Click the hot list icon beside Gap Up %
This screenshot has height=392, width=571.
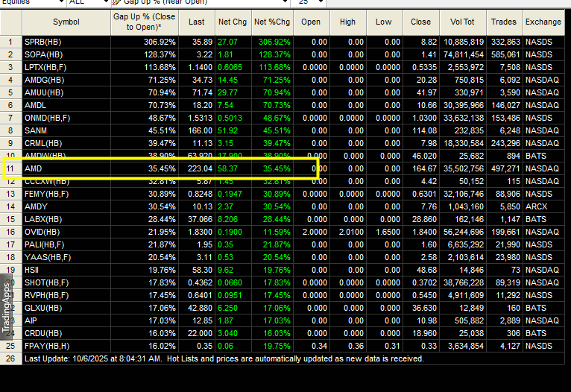116,3
